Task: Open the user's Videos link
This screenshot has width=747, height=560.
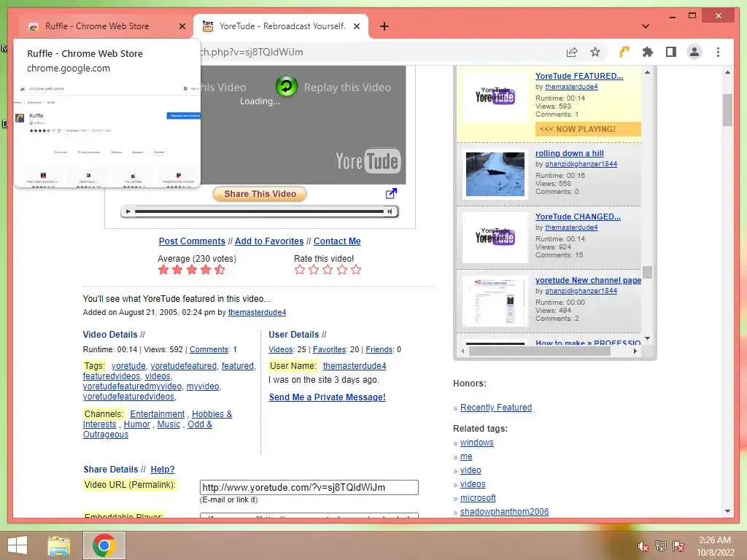Action: [x=281, y=349]
